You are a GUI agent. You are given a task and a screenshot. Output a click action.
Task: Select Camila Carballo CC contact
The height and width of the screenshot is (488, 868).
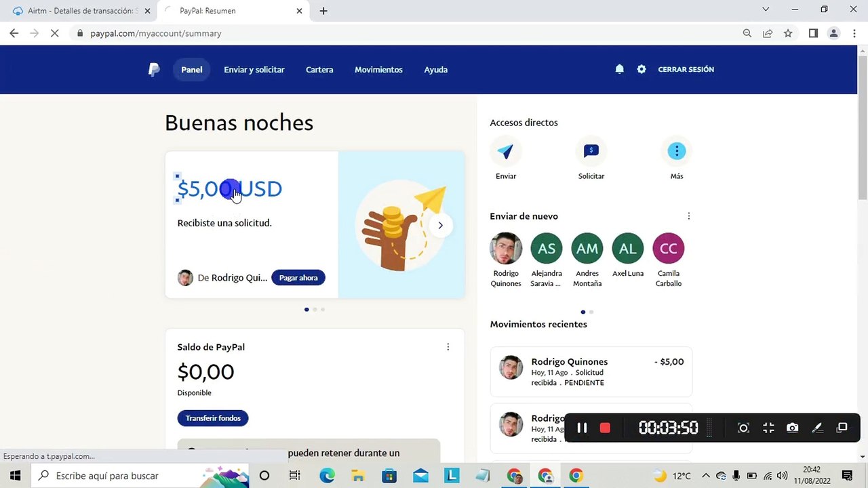click(x=669, y=248)
